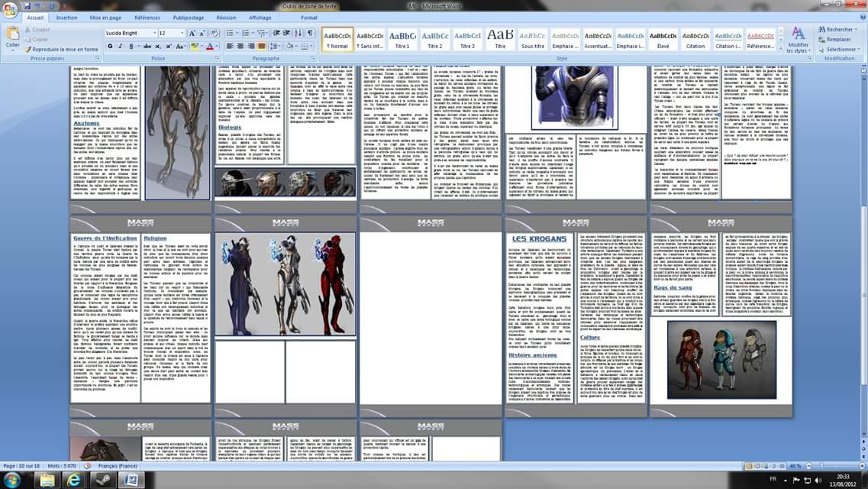The width and height of the screenshot is (868, 489).
Task: Switch to the Insertion tab
Action: [x=66, y=18]
